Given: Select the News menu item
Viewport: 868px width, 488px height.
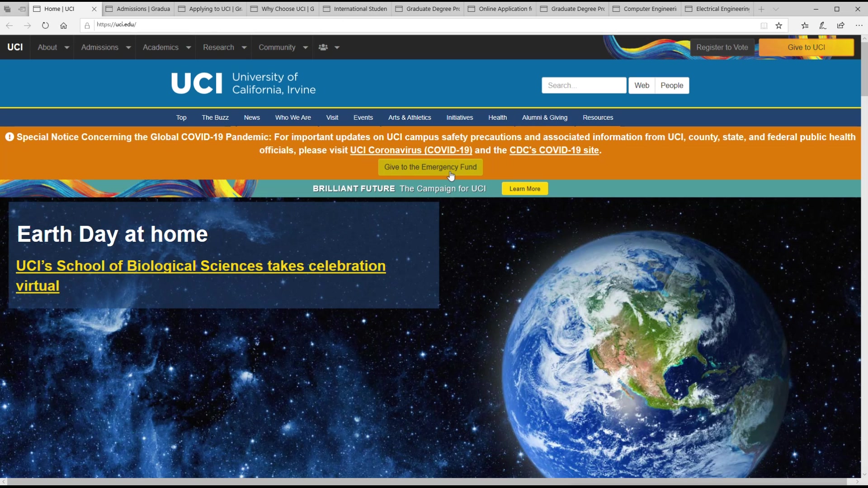Looking at the screenshot, I should (x=251, y=117).
